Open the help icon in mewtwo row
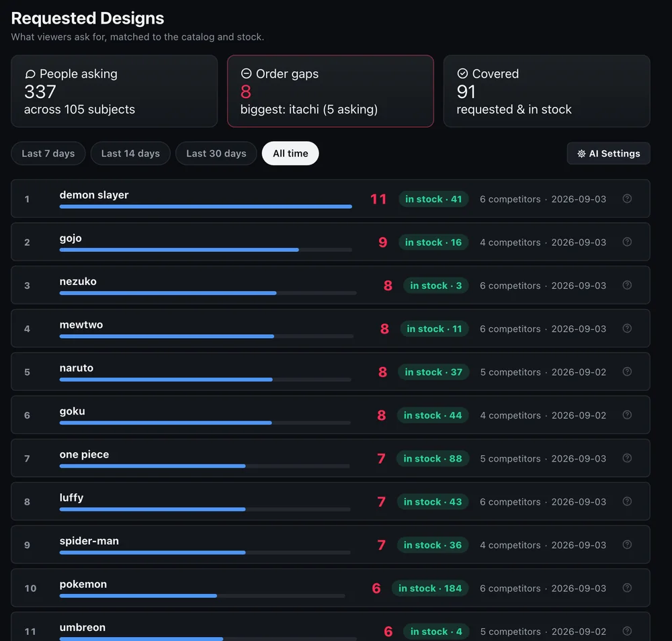Viewport: 672px width, 641px height. (x=627, y=328)
